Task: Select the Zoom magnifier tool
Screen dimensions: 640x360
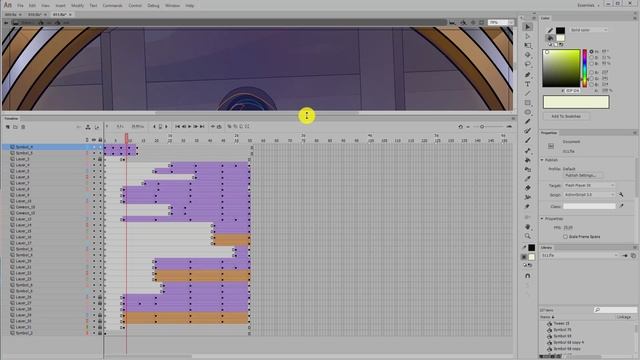Action: tap(527, 236)
